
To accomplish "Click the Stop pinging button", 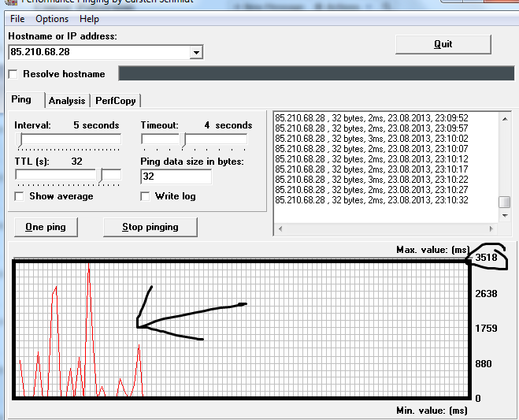I will tap(150, 227).
